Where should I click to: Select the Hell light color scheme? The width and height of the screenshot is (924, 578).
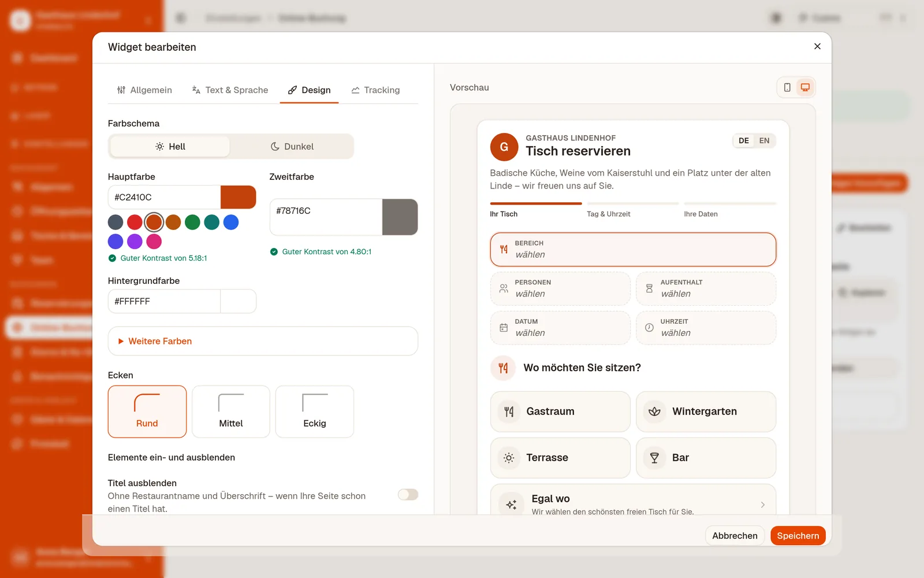(170, 146)
